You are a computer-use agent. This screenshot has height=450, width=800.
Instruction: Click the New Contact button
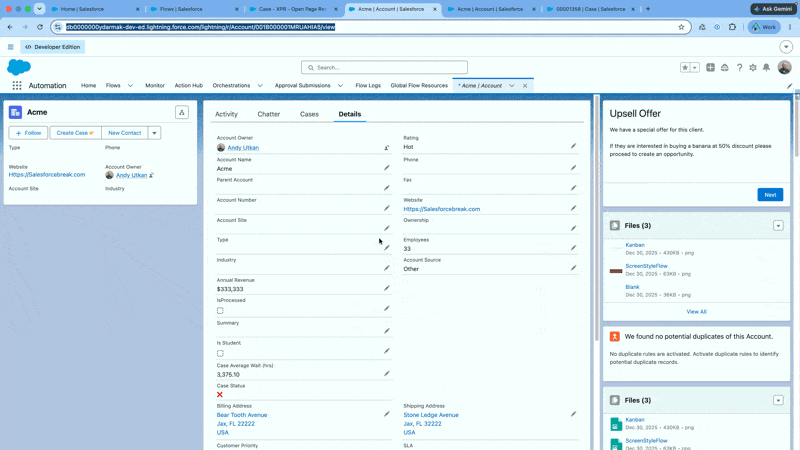point(124,133)
